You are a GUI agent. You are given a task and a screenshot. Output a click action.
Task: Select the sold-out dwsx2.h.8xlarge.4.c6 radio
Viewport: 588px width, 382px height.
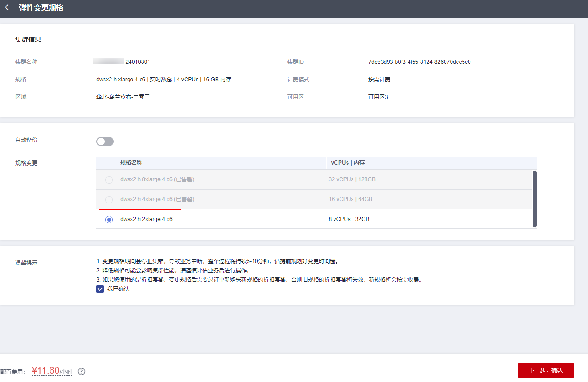pyautogui.click(x=109, y=179)
